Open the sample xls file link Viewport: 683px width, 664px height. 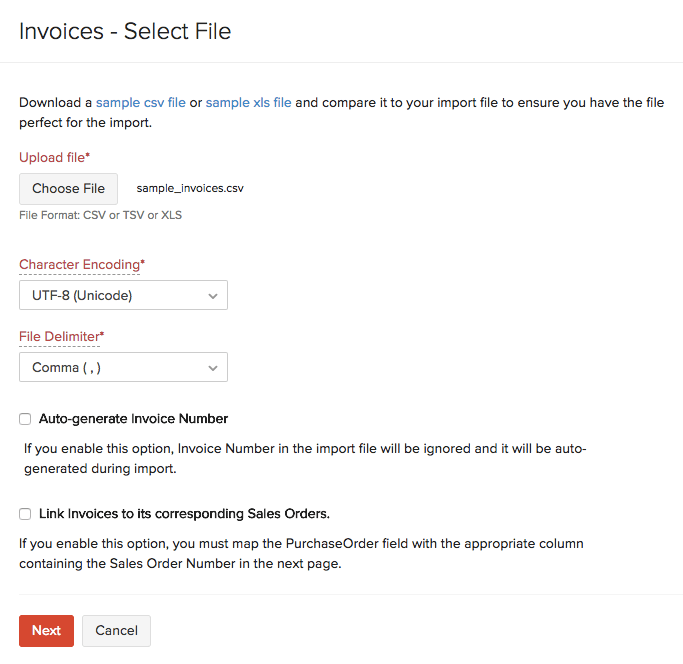248,102
